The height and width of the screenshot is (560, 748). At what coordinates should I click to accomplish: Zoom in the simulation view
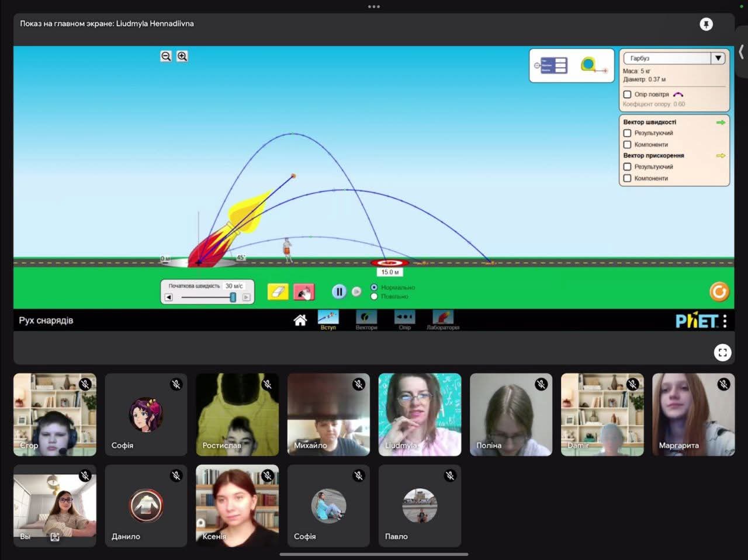point(182,57)
